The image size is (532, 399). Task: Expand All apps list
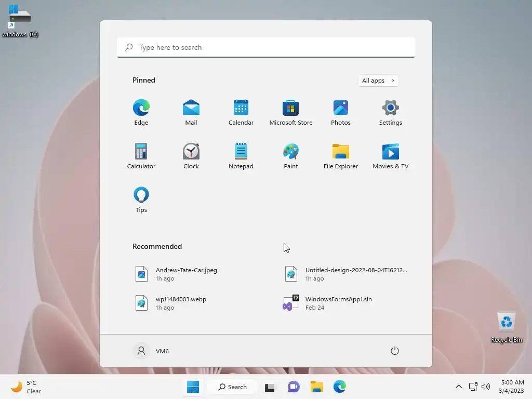pyautogui.click(x=378, y=81)
